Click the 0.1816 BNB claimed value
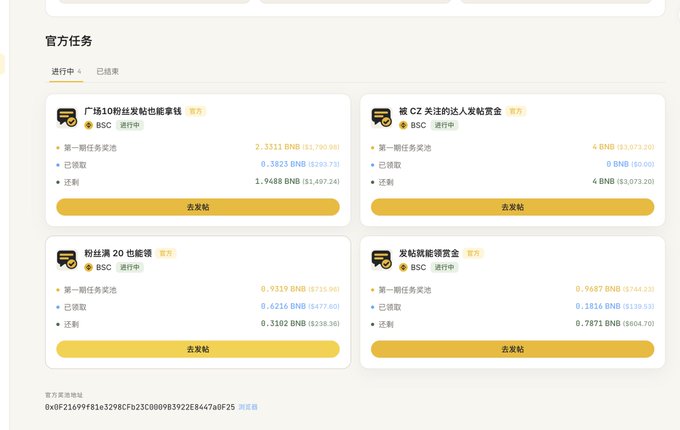Screen dimensions: 680x430 [x=598, y=306]
